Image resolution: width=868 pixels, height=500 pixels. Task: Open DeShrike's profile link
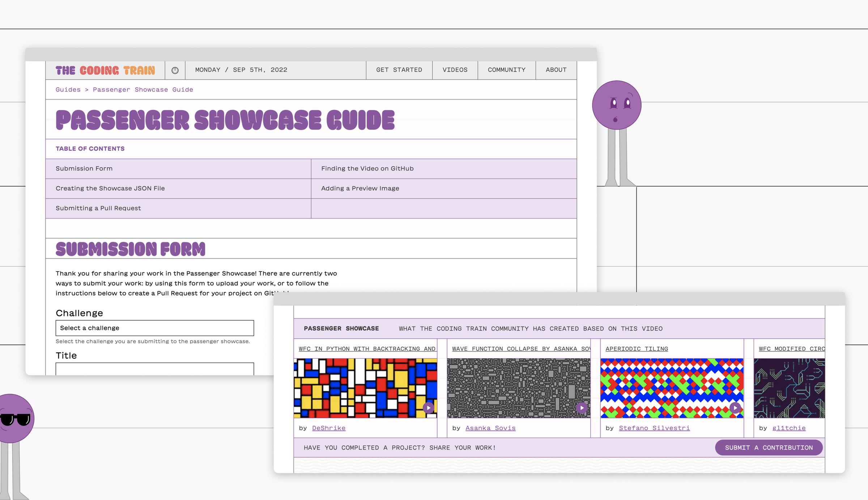pyautogui.click(x=329, y=428)
